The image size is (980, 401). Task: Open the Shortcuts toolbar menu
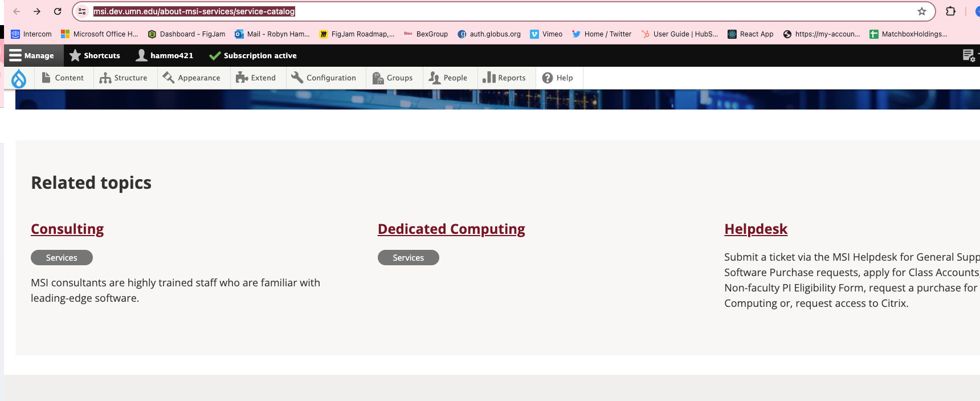point(95,55)
